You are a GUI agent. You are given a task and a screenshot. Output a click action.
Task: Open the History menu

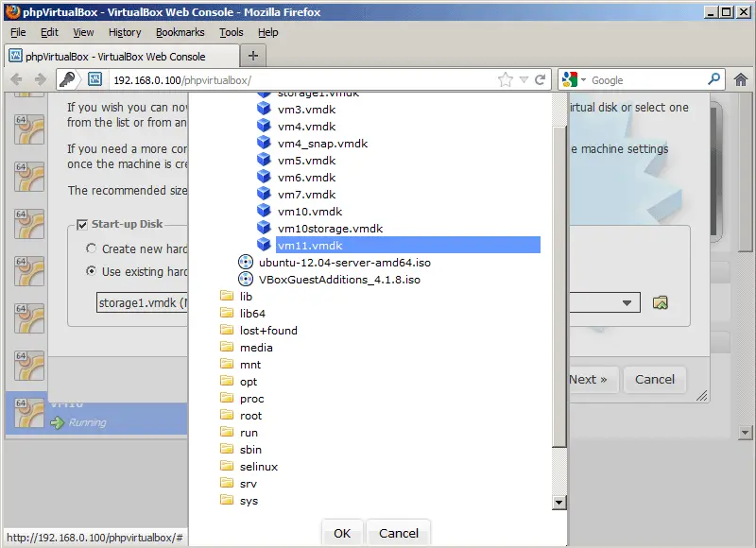[x=125, y=32]
